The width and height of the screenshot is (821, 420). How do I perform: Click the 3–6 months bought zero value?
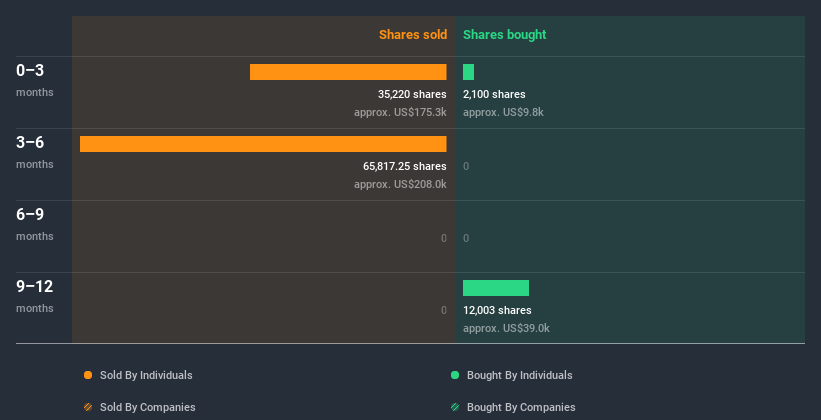tap(466, 167)
